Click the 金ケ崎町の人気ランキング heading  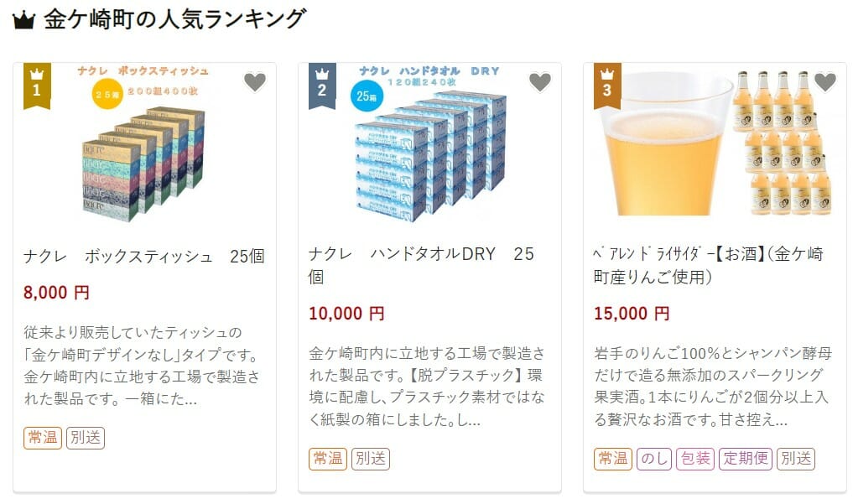pos(175,20)
